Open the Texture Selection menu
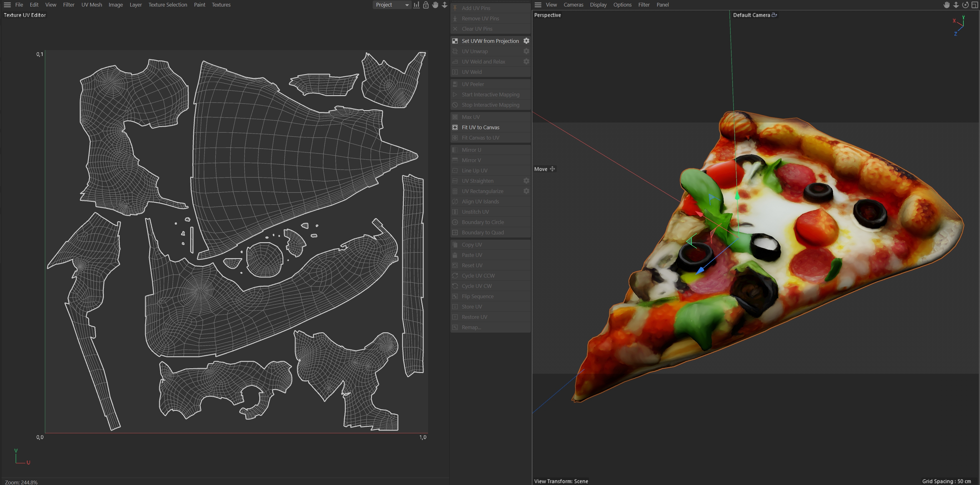The height and width of the screenshot is (485, 980). click(x=168, y=5)
